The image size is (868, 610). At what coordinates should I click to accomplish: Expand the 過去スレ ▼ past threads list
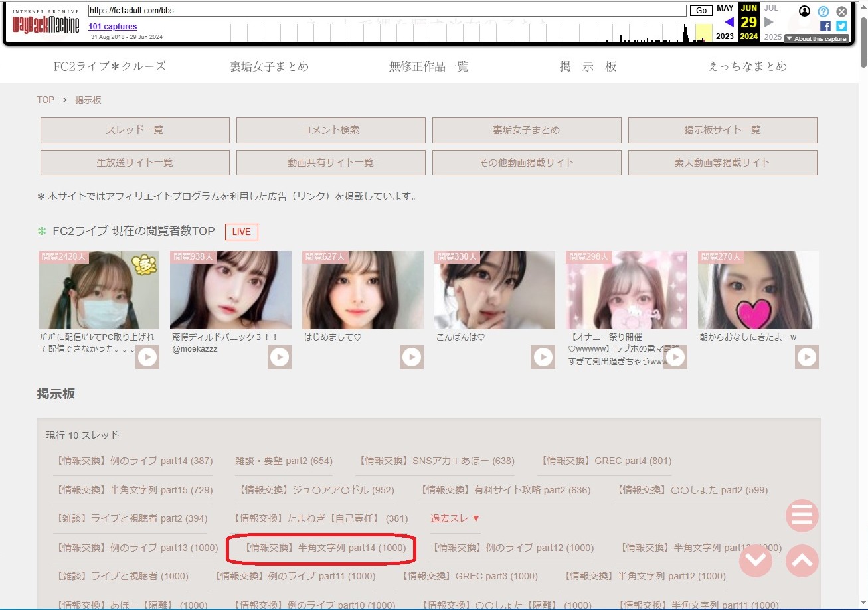tap(455, 518)
